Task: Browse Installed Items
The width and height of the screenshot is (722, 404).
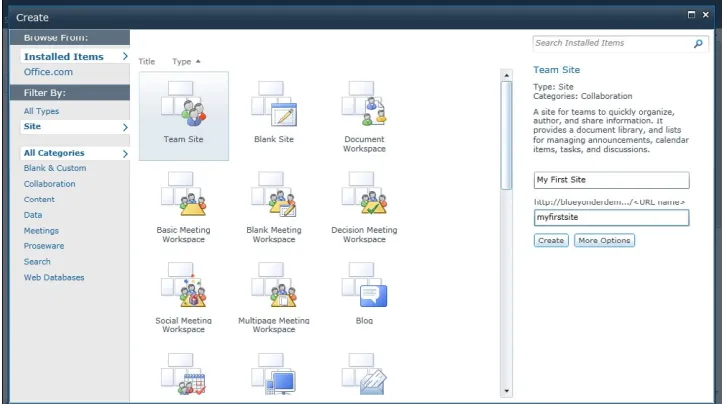Action: click(x=75, y=56)
